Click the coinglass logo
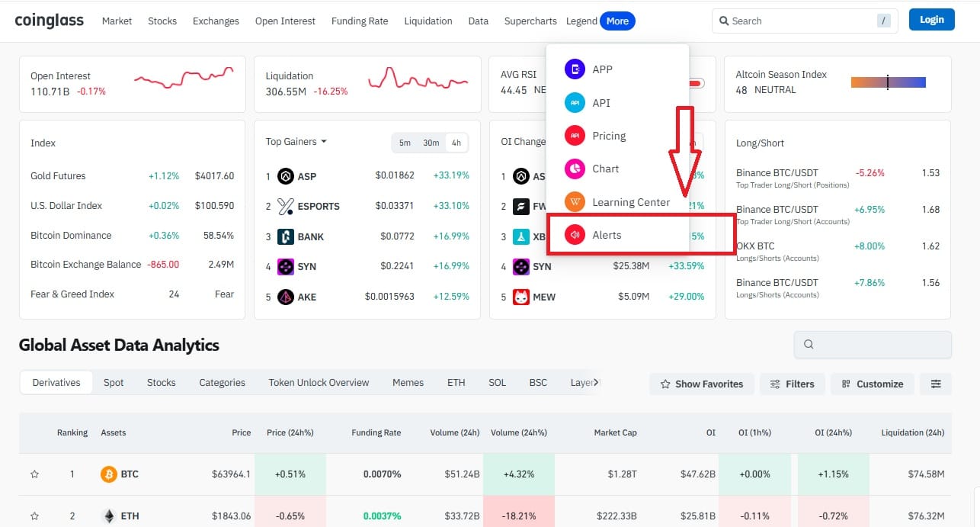Screen dimensions: 980x527 [x=50, y=20]
